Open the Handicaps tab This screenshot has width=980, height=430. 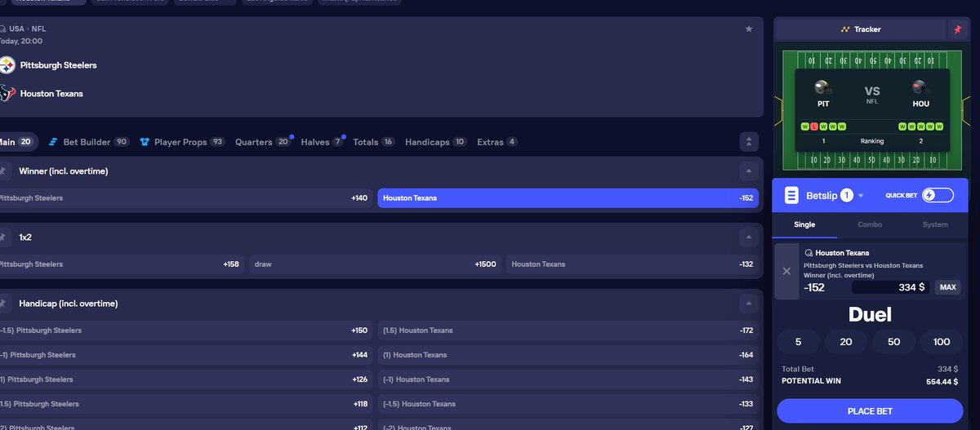436,142
